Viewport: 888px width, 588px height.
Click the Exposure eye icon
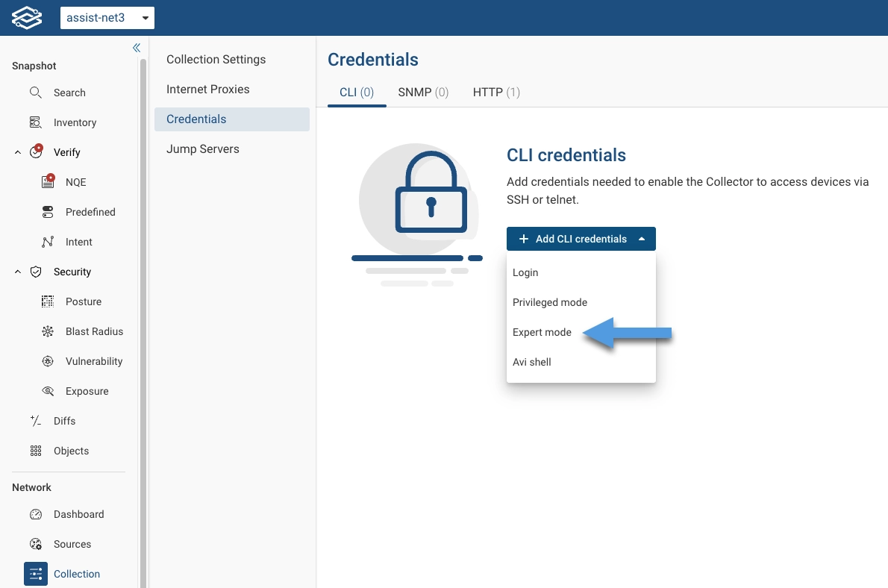point(48,391)
